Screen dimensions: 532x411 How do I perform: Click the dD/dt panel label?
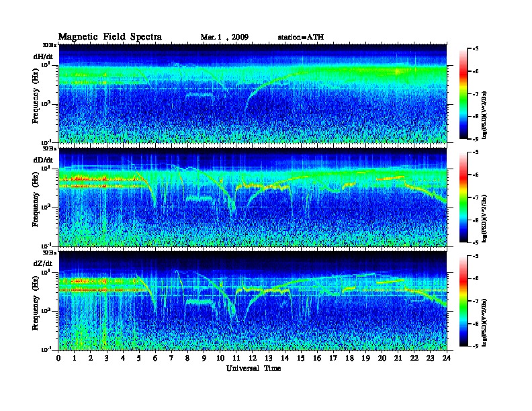tap(43, 160)
